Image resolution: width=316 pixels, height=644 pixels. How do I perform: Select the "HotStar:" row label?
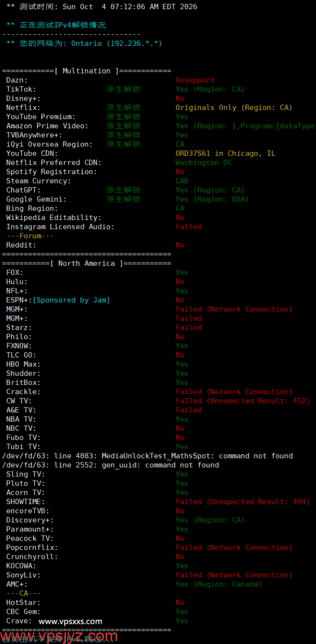(x=23, y=602)
